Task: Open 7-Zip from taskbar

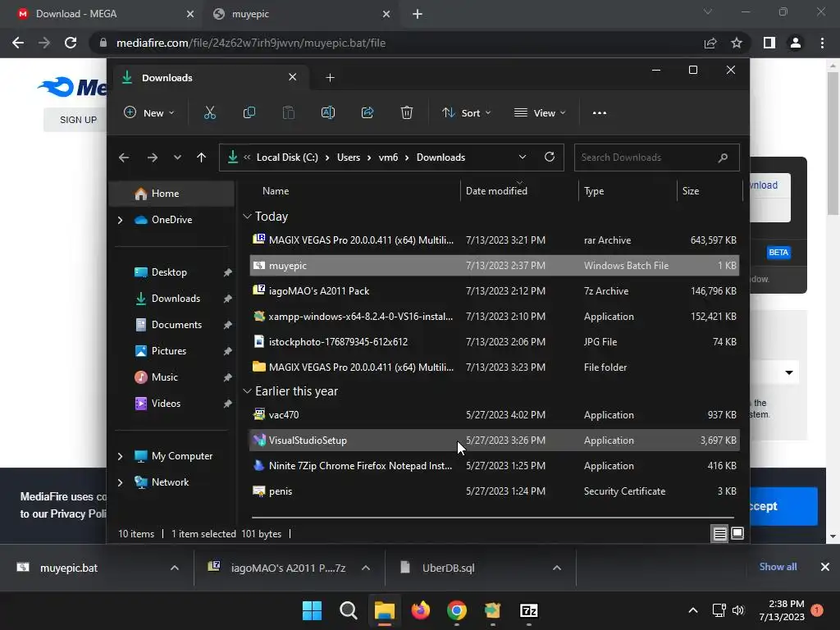Action: coord(529,610)
